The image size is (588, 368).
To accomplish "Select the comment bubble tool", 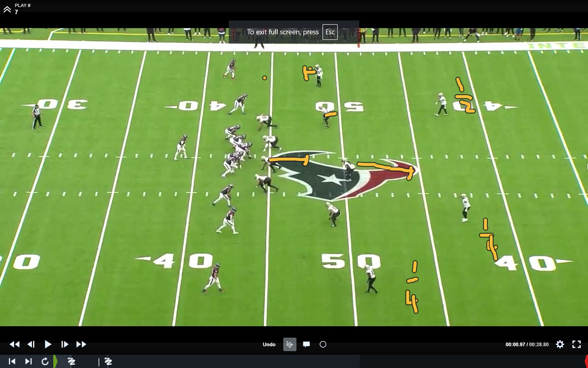I will click(x=306, y=344).
